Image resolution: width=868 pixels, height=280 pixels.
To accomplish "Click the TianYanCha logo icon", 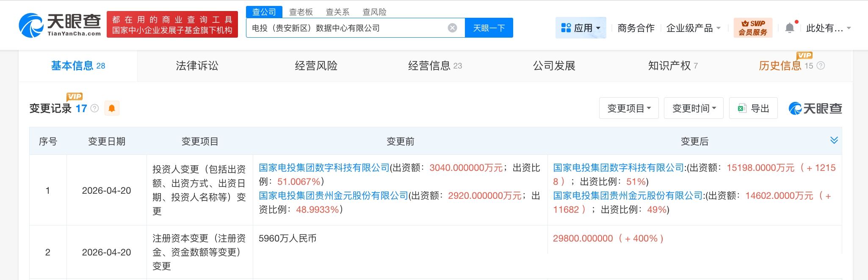I will pos(31,25).
